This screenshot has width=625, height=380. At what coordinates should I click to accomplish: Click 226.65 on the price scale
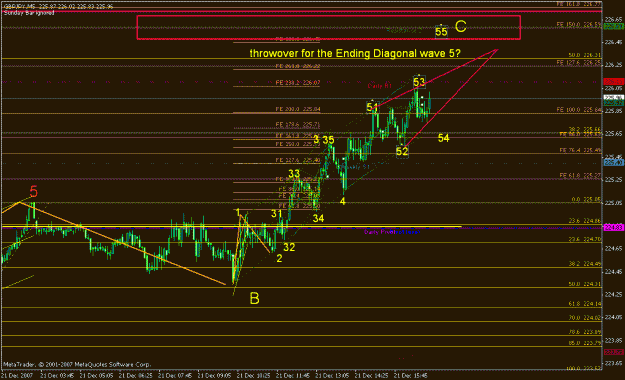pos(613,19)
